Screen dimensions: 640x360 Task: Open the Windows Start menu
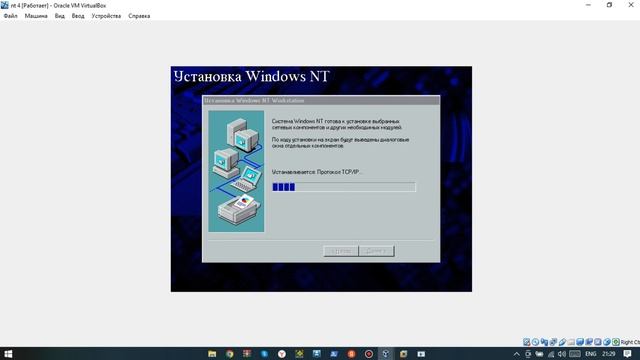(x=8, y=354)
